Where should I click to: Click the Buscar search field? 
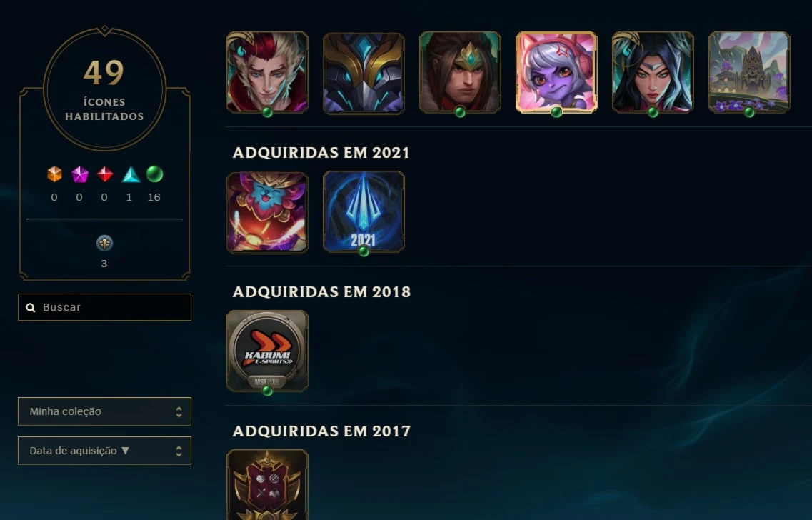click(104, 307)
